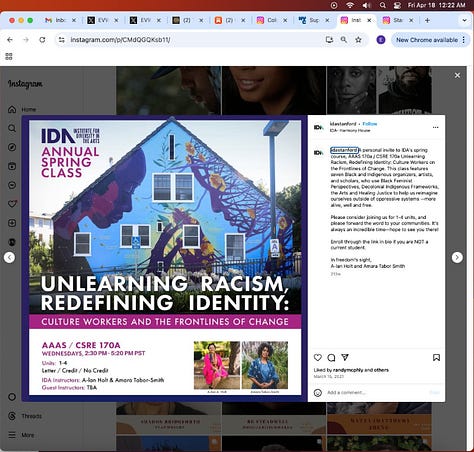Expand the tab search dropdown
The image size is (474, 452).
click(x=464, y=20)
